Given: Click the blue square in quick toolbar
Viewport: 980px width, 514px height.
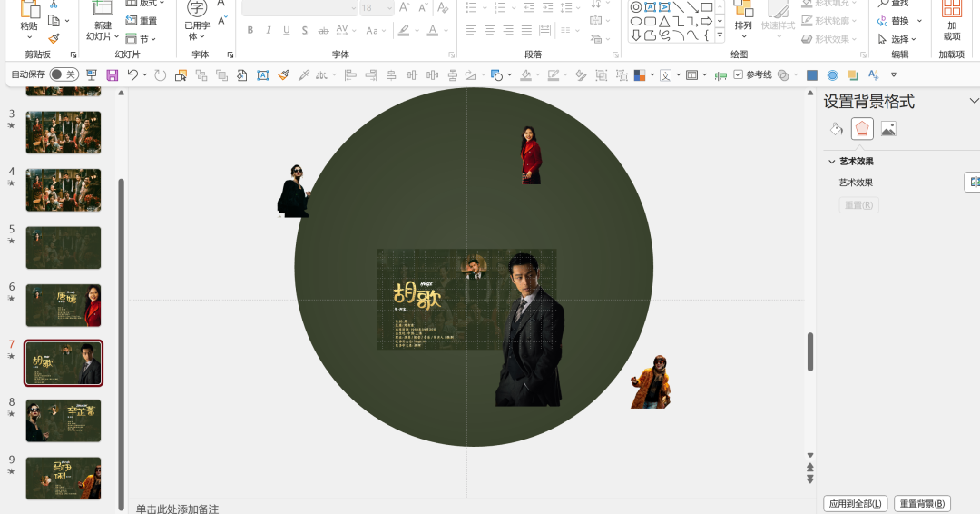Looking at the screenshot, I should [x=812, y=75].
